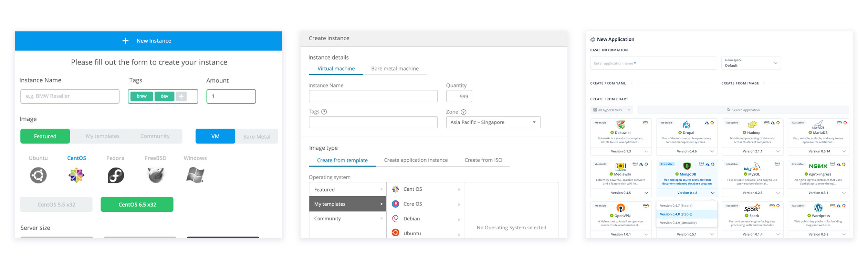Open the MariaDB chart icon
The image size is (868, 269).
point(818,124)
